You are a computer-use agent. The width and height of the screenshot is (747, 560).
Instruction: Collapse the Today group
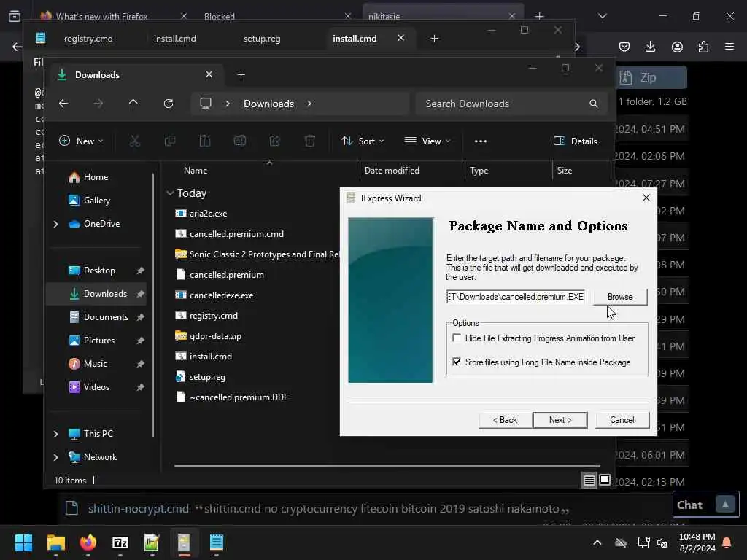pos(170,192)
